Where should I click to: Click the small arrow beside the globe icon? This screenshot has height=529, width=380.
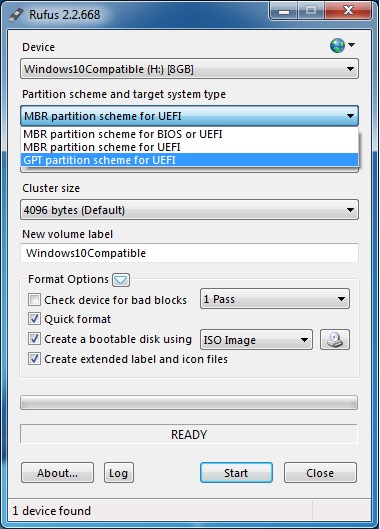coord(351,45)
